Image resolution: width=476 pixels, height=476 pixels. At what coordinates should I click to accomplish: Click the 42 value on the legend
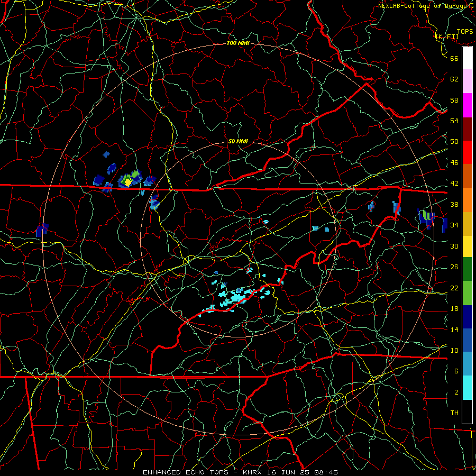click(x=454, y=184)
